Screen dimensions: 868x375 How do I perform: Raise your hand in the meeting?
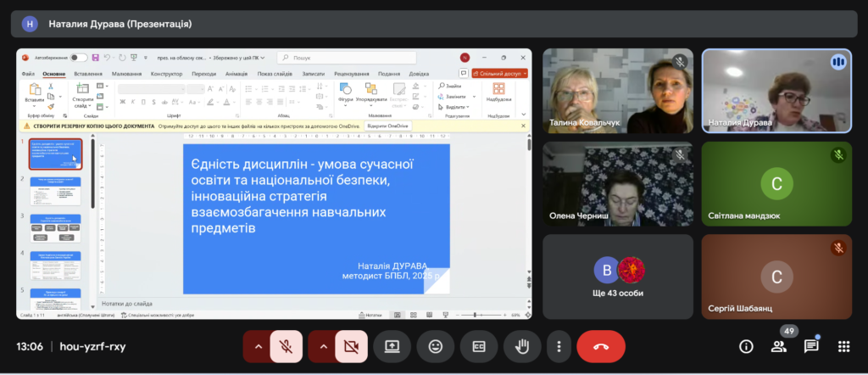click(x=522, y=346)
